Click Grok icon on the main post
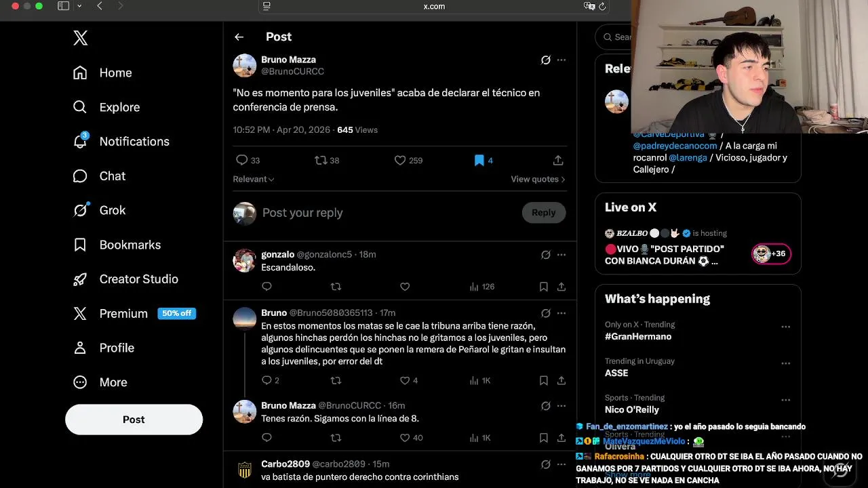 point(545,60)
